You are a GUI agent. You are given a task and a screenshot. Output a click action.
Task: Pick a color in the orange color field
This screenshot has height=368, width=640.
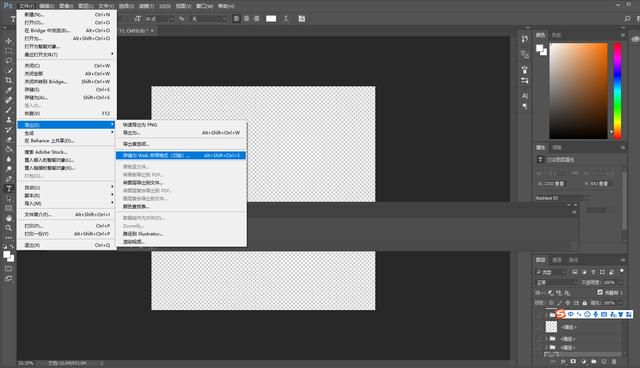click(578, 91)
